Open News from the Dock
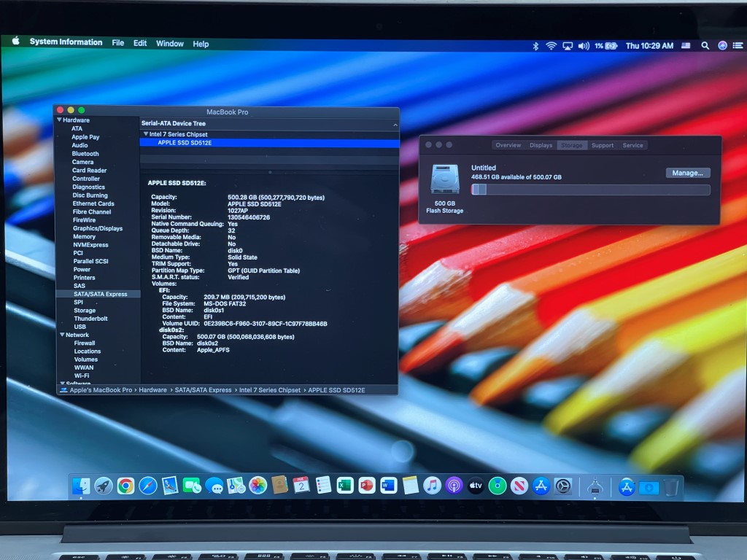 [x=519, y=486]
